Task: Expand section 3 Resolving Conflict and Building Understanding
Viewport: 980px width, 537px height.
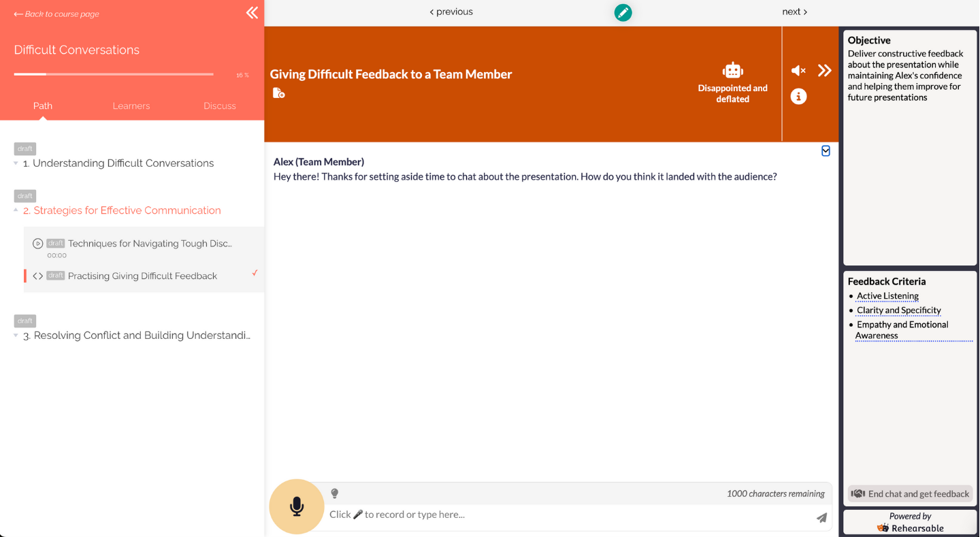Action: (x=16, y=335)
